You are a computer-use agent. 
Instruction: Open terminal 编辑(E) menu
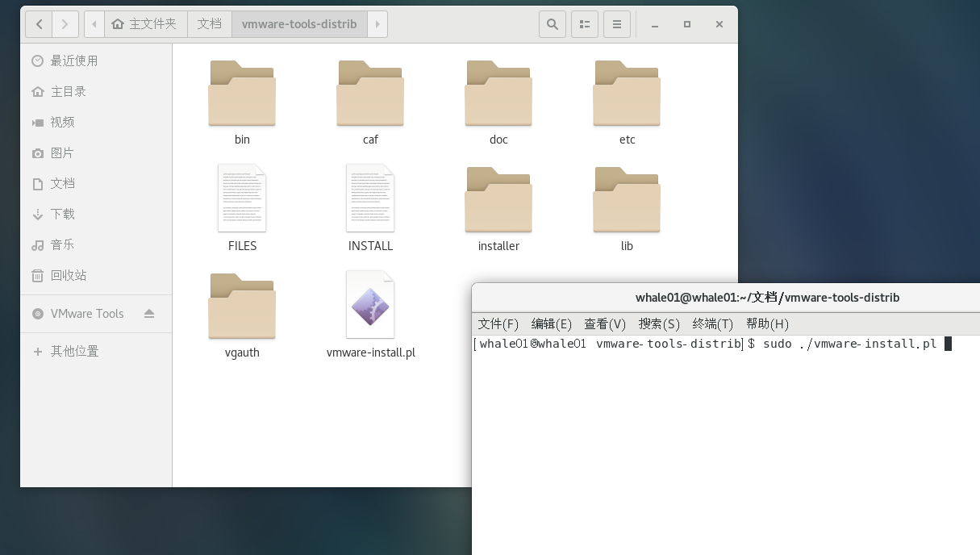pyautogui.click(x=552, y=324)
